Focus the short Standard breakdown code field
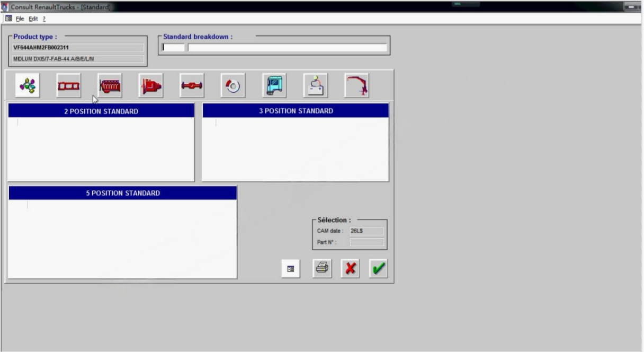644x352 pixels. click(174, 47)
